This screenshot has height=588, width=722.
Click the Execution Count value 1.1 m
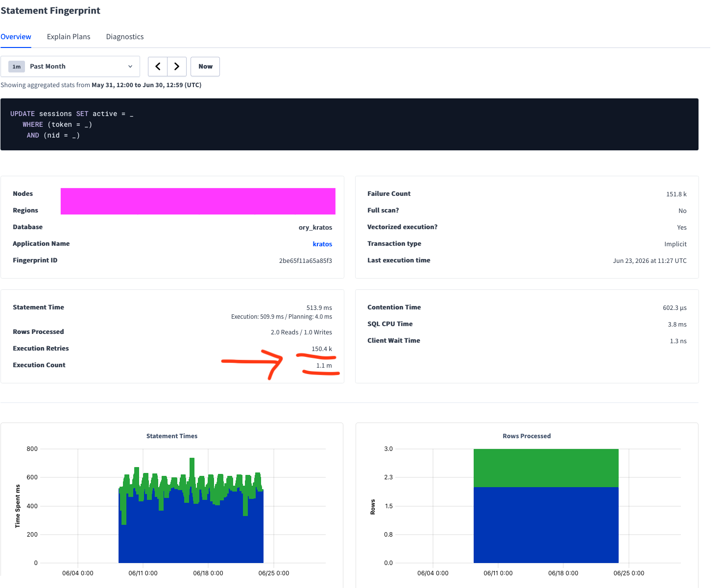pyautogui.click(x=324, y=366)
